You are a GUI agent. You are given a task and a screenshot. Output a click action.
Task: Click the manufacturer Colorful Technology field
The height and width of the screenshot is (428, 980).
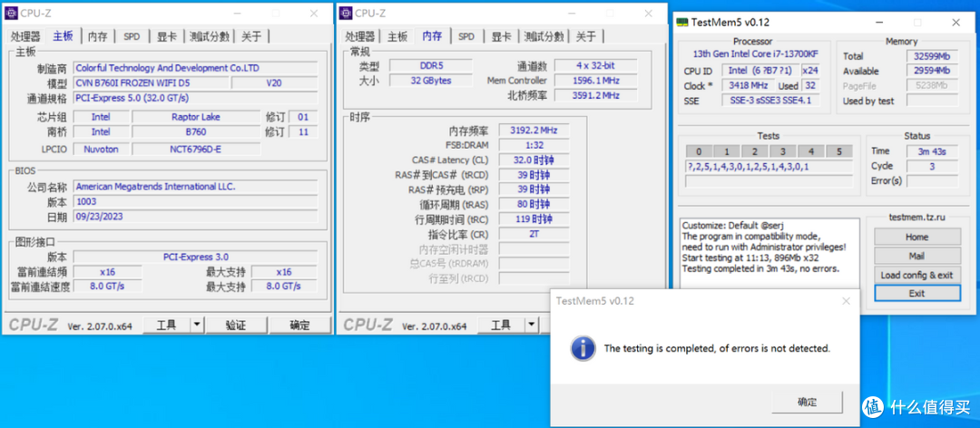click(195, 68)
